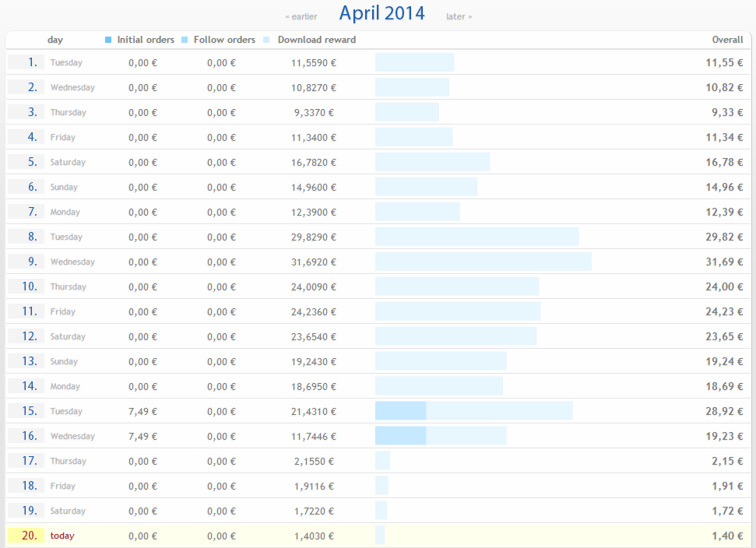
Task: Click the 28,92 € overall total
Action: point(724,411)
